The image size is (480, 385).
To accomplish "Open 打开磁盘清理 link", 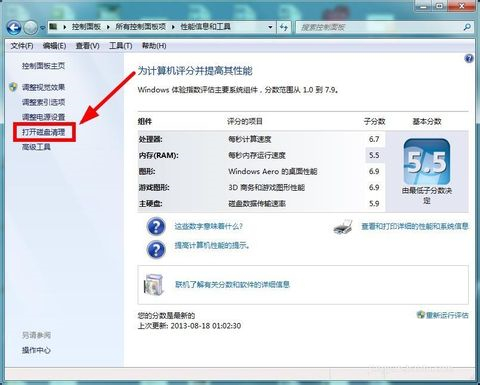I will (43, 132).
